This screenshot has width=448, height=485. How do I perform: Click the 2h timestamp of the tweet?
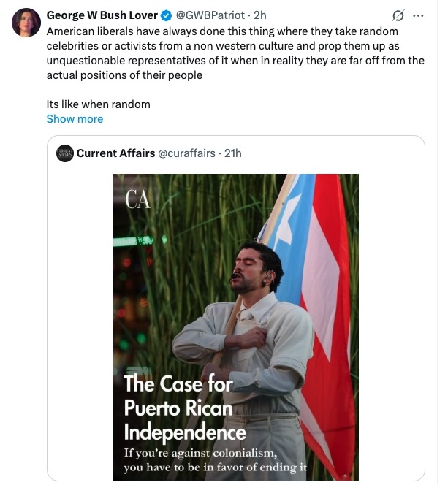(260, 15)
